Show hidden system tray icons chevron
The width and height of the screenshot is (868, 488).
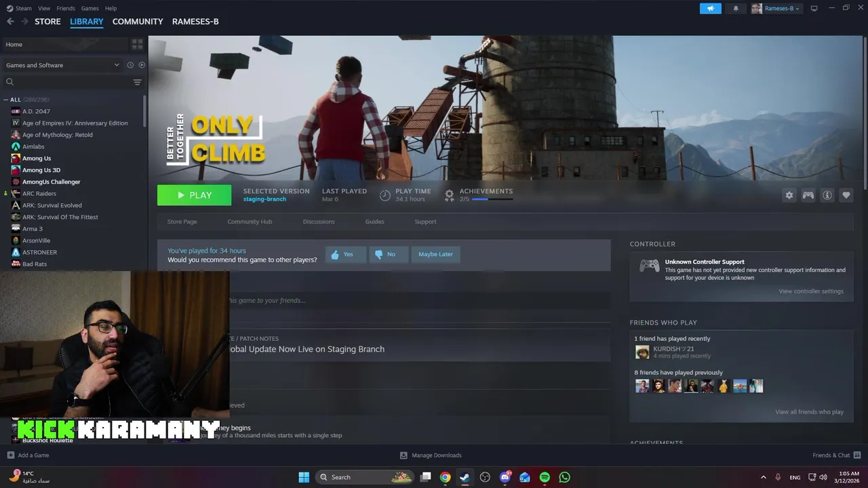pos(763,477)
